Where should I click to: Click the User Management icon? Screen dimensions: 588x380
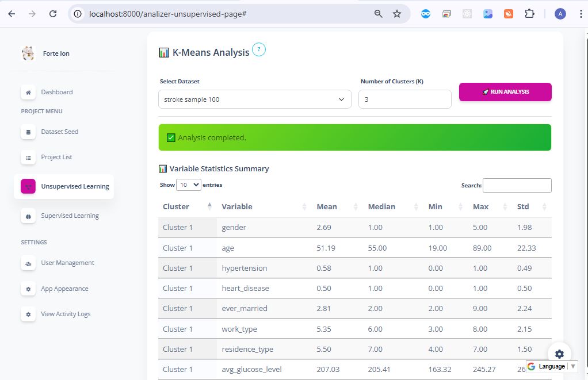[x=28, y=263]
